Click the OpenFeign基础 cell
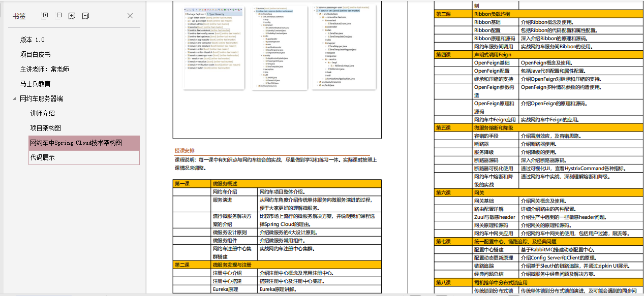The height and width of the screenshot is (296, 644). pyautogui.click(x=496, y=63)
